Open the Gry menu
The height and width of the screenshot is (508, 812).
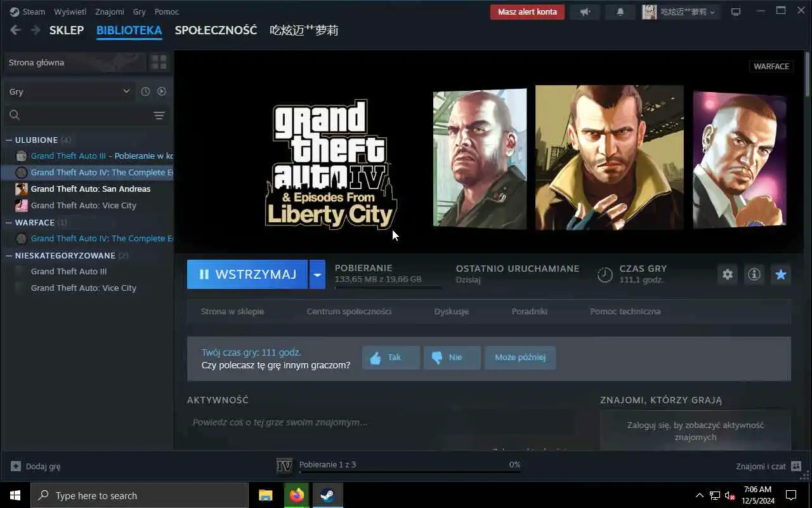pyautogui.click(x=139, y=11)
